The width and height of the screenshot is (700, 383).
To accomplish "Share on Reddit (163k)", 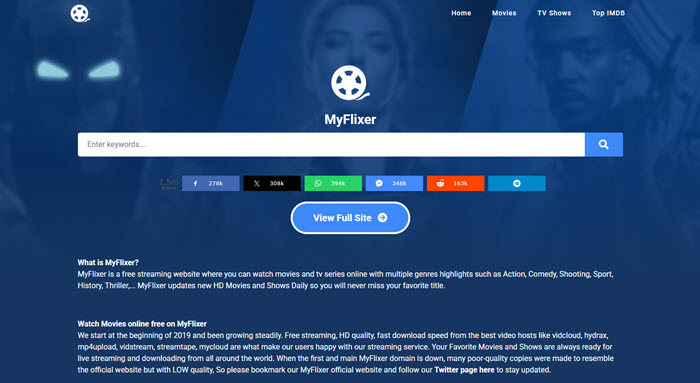I will (x=455, y=183).
